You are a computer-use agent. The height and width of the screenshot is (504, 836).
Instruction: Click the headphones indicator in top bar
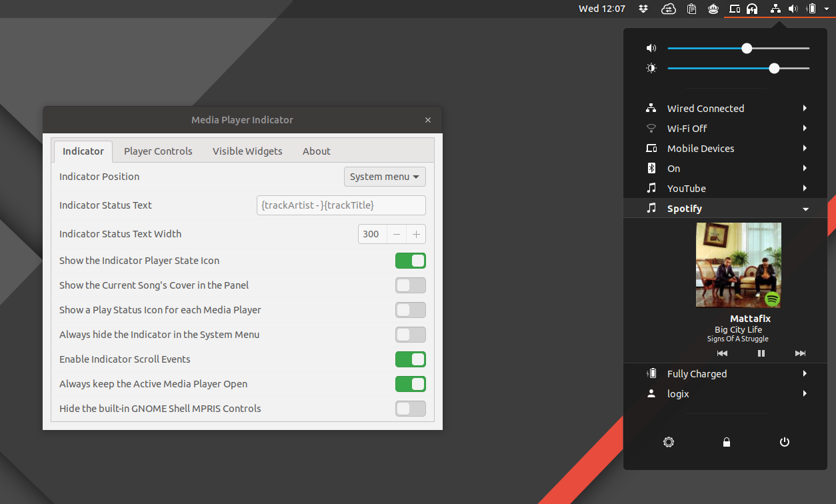coord(752,9)
